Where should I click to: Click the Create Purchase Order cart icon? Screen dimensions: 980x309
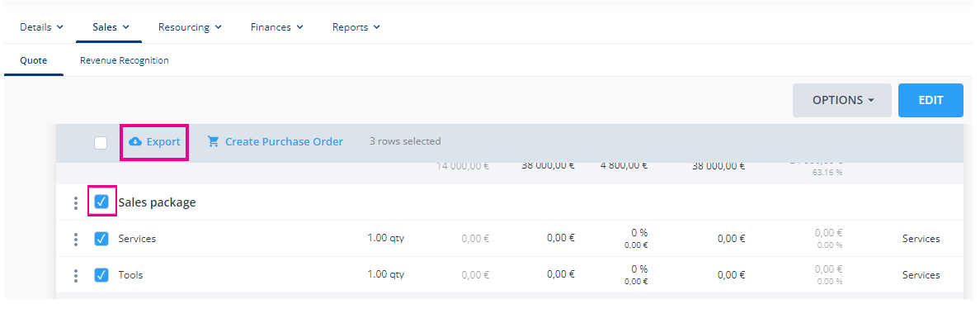pos(213,142)
